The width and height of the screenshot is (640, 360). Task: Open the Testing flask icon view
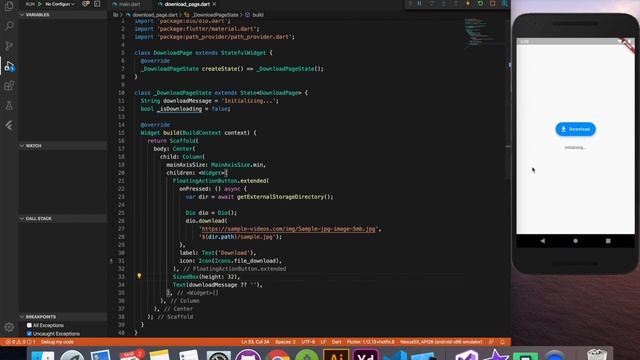pos(9,105)
